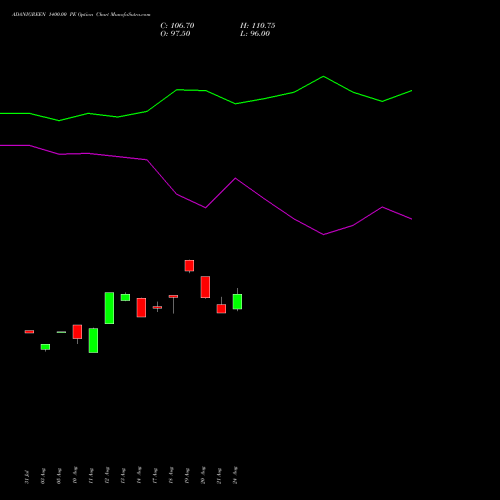Click the green candle above 24 Aug
Screen dimensions: 500x500
(x=237, y=302)
